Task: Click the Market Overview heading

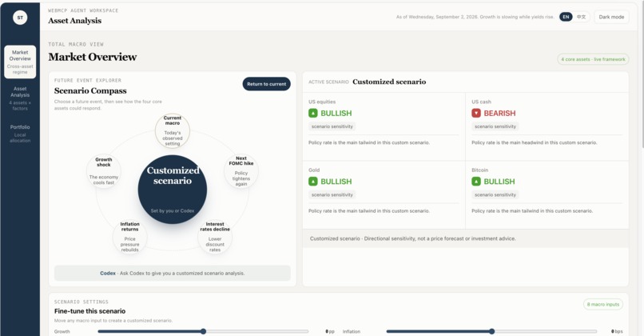Action: pos(93,57)
